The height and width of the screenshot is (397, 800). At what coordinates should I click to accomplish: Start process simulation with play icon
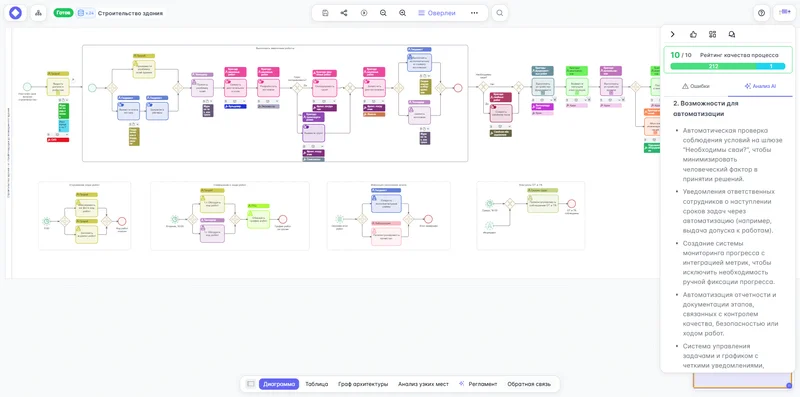pos(364,13)
